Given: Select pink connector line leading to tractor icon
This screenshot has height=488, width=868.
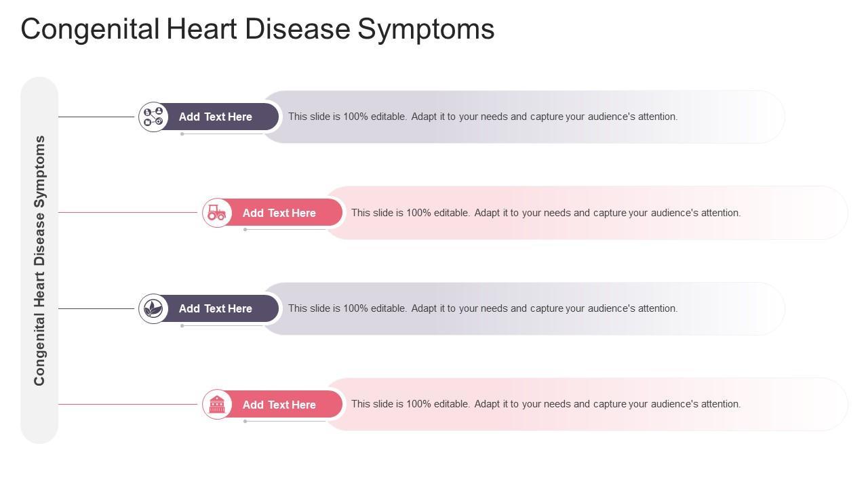Looking at the screenshot, I should tap(127, 212).
